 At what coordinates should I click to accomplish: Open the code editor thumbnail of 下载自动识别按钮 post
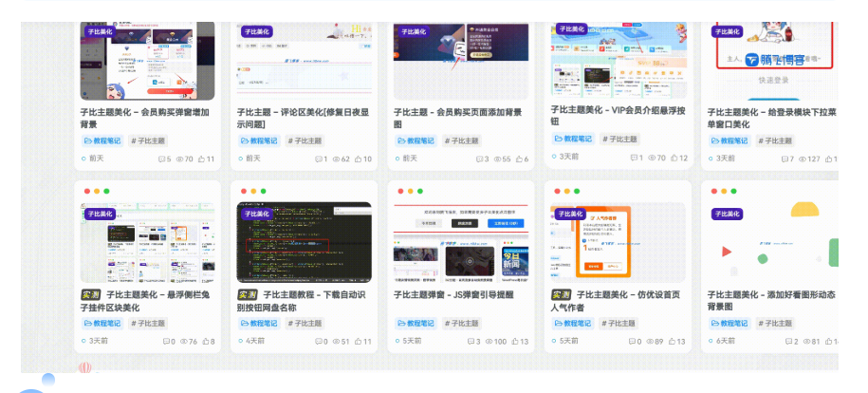(304, 242)
